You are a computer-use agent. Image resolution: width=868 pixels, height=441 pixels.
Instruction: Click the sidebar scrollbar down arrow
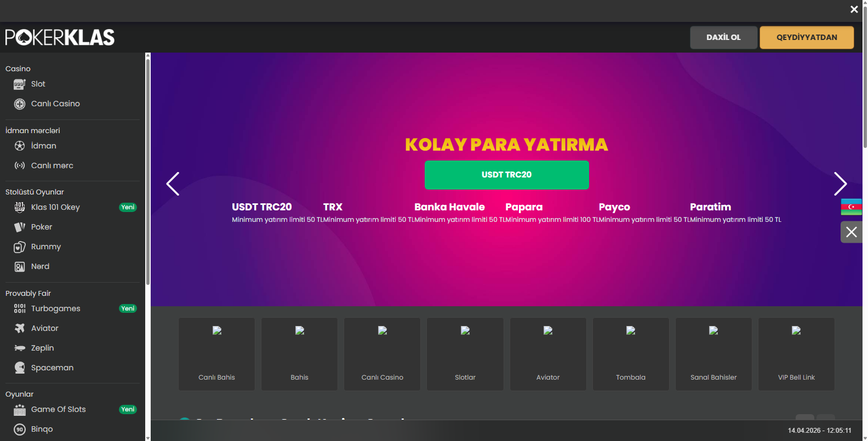pos(148,438)
